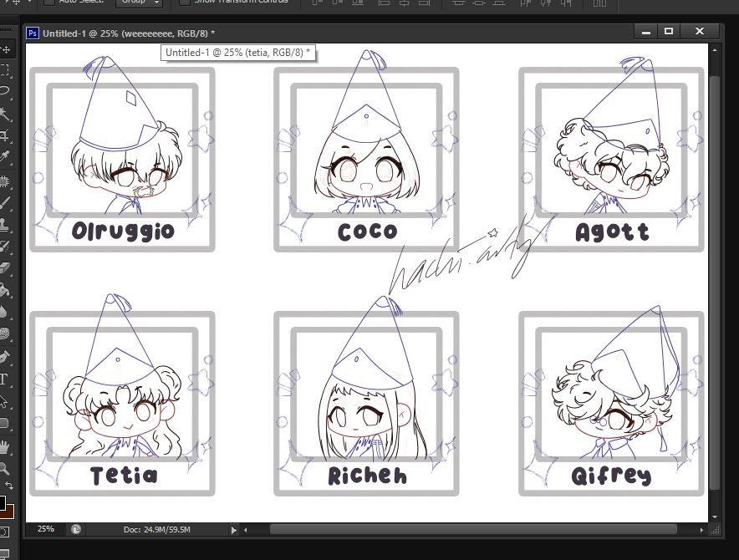
Task: Click the horizontal scrollbar right arrow
Action: 701,530
